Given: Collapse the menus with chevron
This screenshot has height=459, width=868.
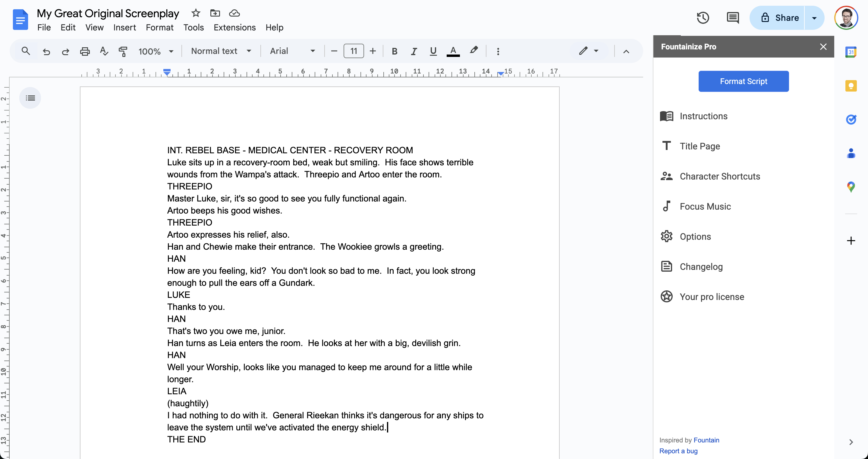Looking at the screenshot, I should [x=626, y=51].
